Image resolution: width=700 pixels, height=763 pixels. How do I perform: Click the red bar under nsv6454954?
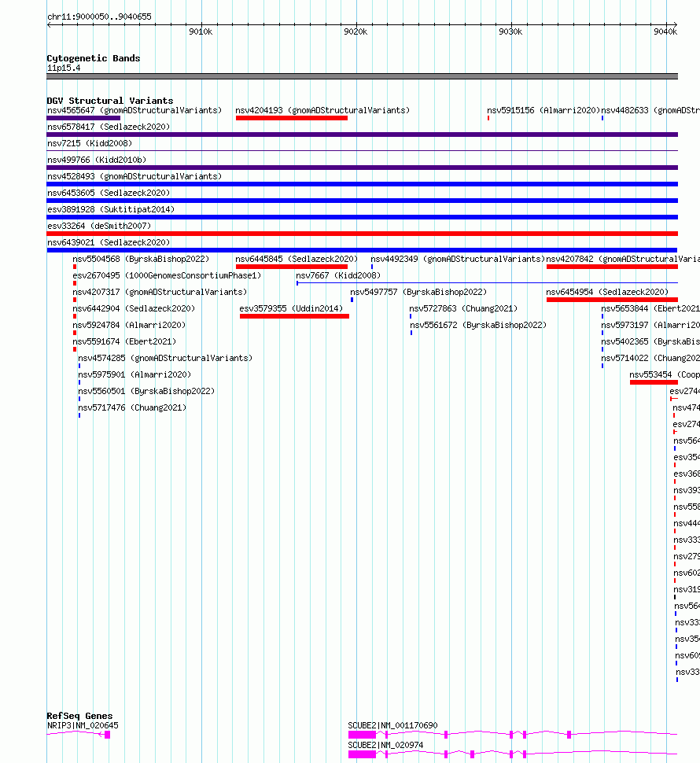coord(612,300)
